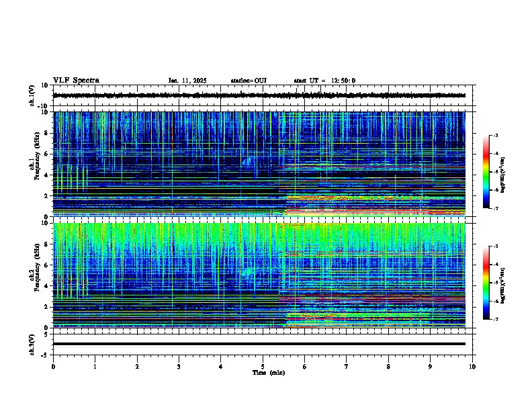Click the ch.1 spectrogram color scale bar
This screenshot has height=411, width=532.
point(486,172)
